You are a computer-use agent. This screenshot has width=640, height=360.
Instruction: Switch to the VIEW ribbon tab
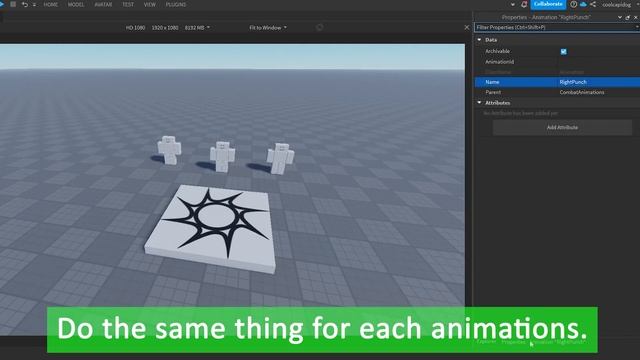pos(150,4)
